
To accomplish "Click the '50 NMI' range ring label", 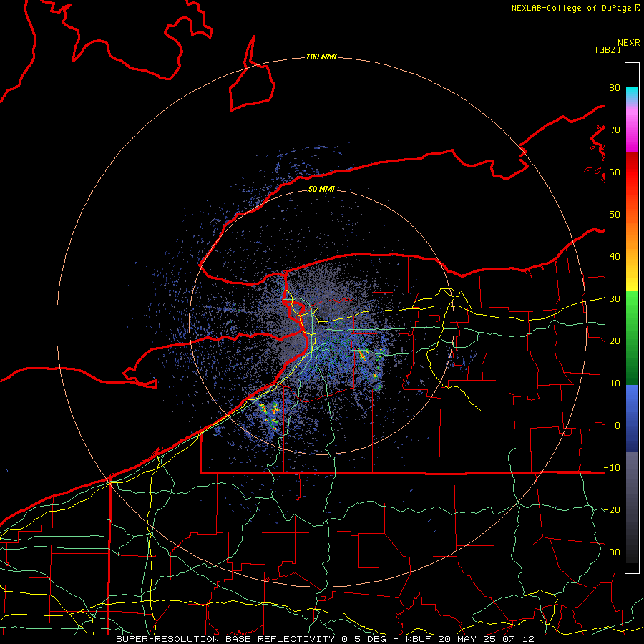I will tap(321, 189).
